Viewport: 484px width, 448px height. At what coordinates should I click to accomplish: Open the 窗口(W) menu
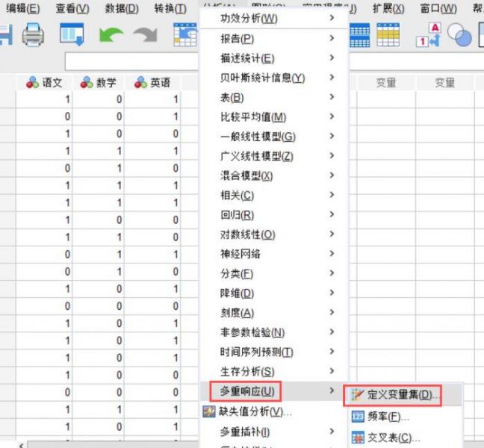click(438, 8)
